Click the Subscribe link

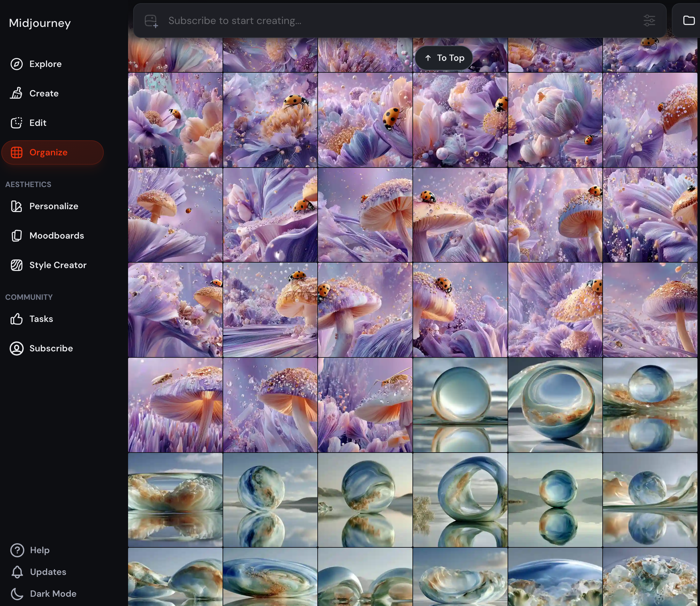point(51,348)
